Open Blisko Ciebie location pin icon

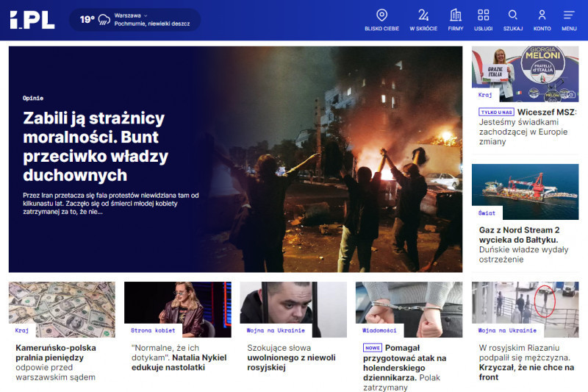click(x=381, y=15)
